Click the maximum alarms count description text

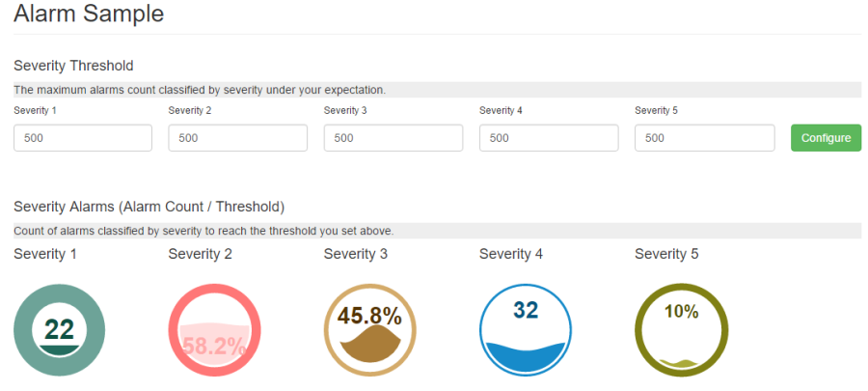tap(200, 90)
